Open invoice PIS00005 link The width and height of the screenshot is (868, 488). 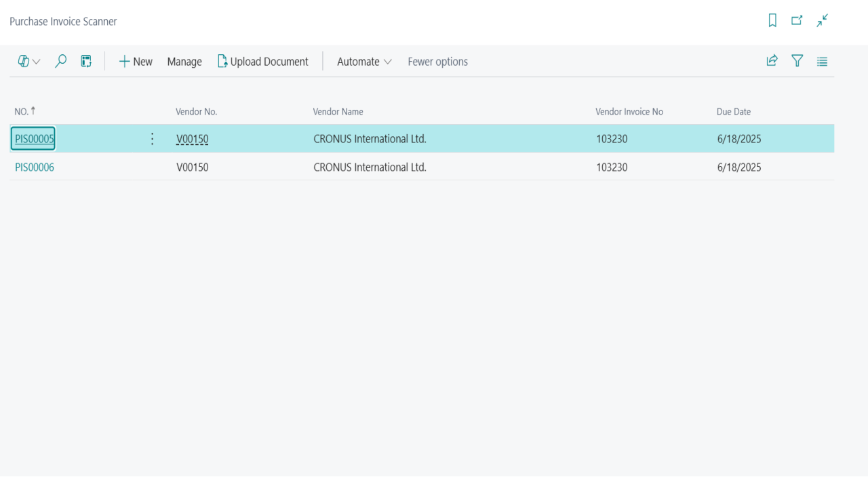click(x=34, y=139)
